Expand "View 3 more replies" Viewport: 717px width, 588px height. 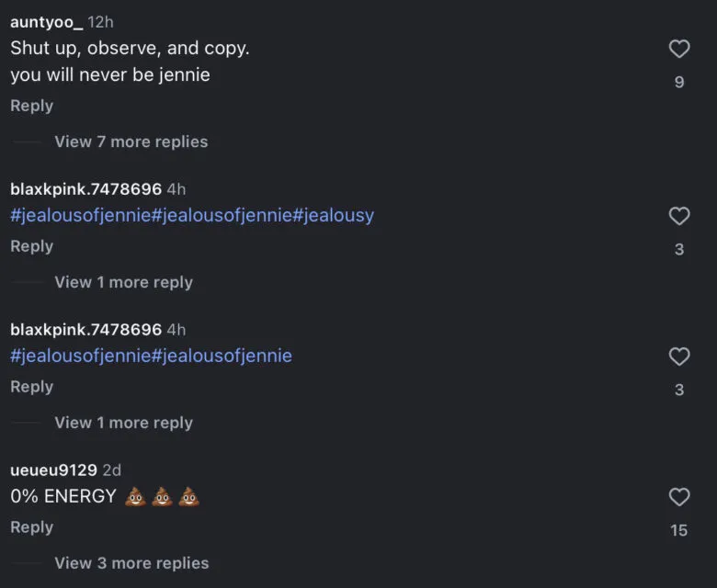(x=131, y=563)
